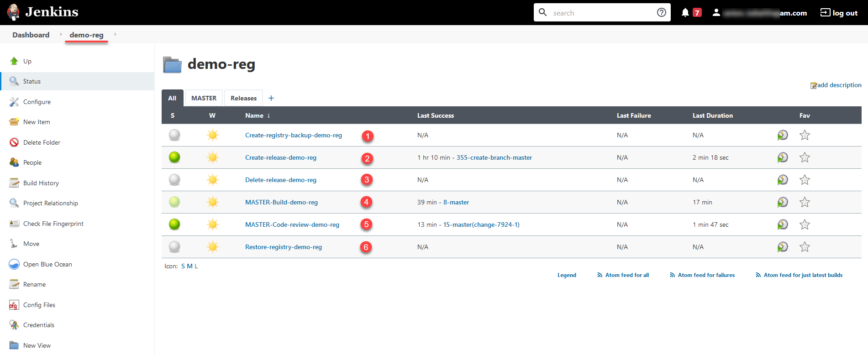This screenshot has height=355, width=868.
Task: Open build 8-master link
Action: pyautogui.click(x=456, y=202)
